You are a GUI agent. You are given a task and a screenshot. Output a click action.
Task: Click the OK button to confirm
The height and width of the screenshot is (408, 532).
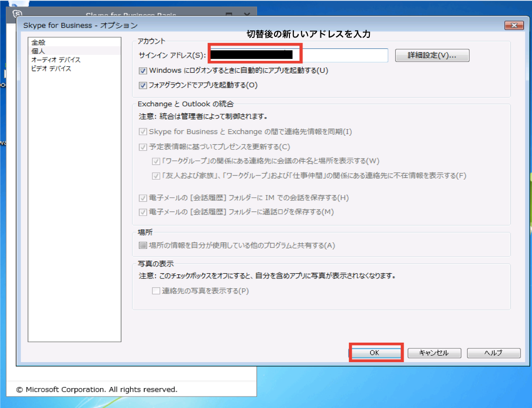(376, 353)
